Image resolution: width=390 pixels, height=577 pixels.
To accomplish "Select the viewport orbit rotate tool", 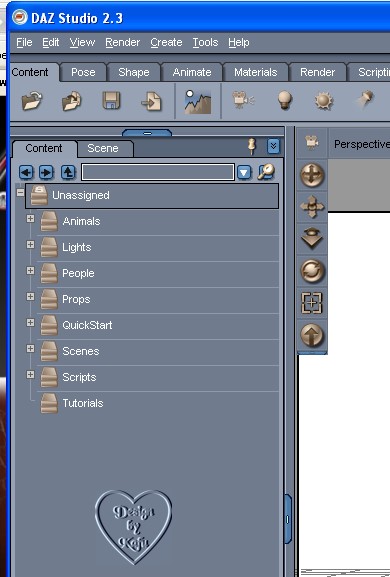I will click(x=312, y=271).
